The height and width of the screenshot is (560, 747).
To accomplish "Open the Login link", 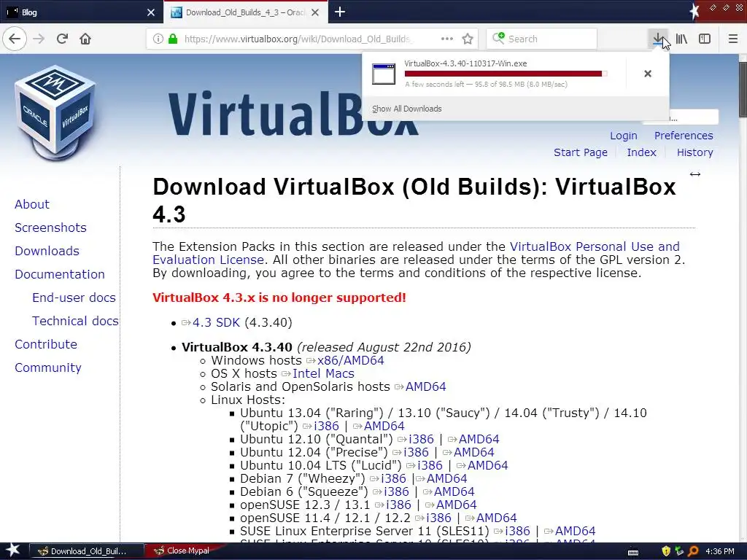I will point(624,136).
